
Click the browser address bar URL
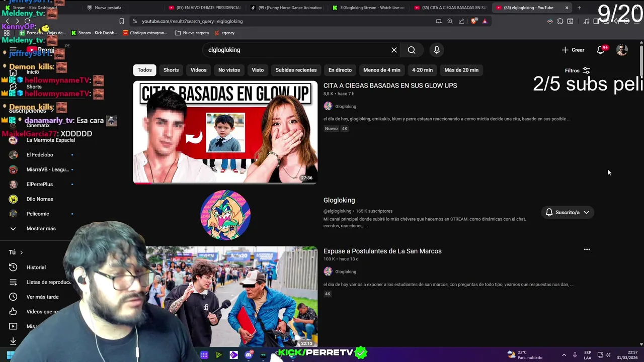click(192, 21)
